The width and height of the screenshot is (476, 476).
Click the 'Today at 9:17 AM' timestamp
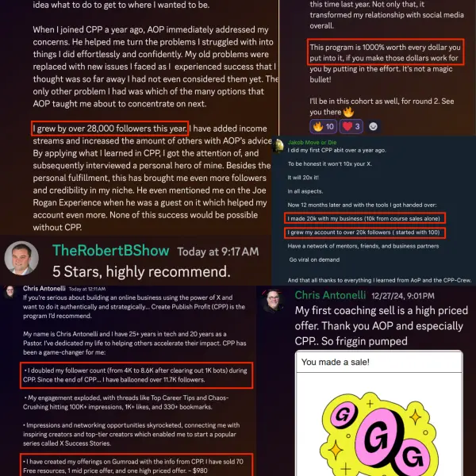point(218,251)
